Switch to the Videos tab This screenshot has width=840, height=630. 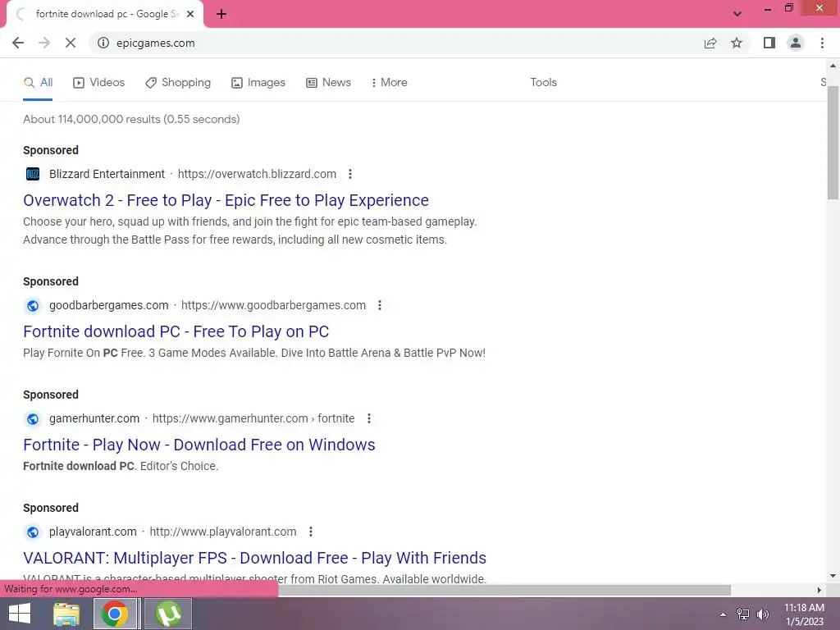point(98,83)
